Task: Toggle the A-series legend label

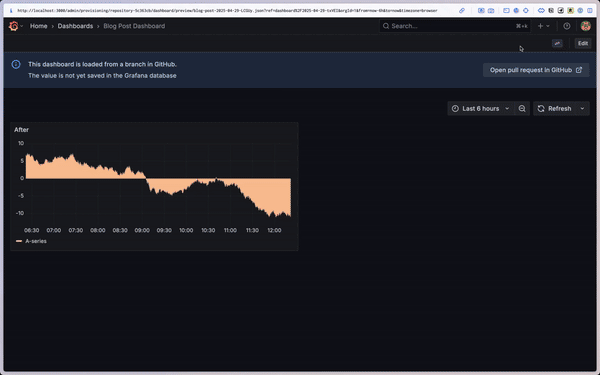Action: tap(36, 241)
